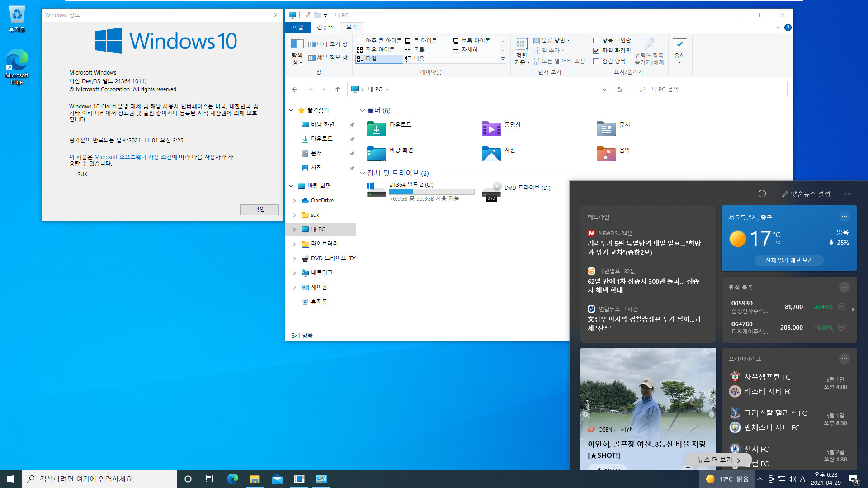Screen dimensions: 868x488
Task: Open the Microsoft 소프트웨어 사용 조건 link
Action: [x=133, y=157]
